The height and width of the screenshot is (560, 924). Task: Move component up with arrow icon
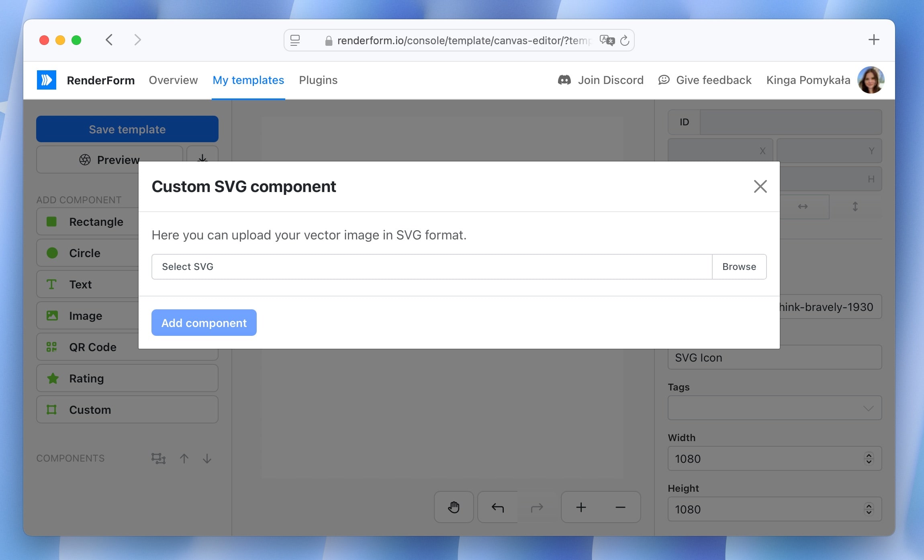(x=184, y=458)
